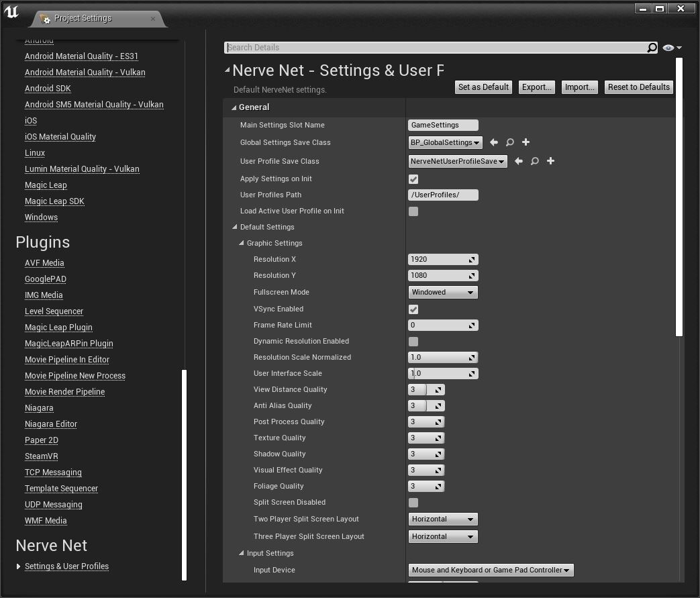Enable Dynamic Resolution Enabled checkbox
The height and width of the screenshot is (598, 700).
tap(413, 341)
